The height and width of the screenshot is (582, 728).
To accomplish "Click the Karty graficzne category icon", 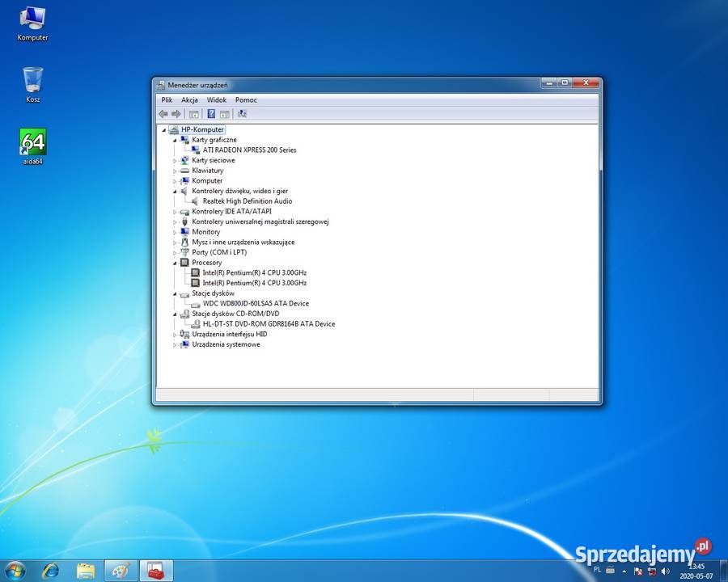I will point(184,140).
